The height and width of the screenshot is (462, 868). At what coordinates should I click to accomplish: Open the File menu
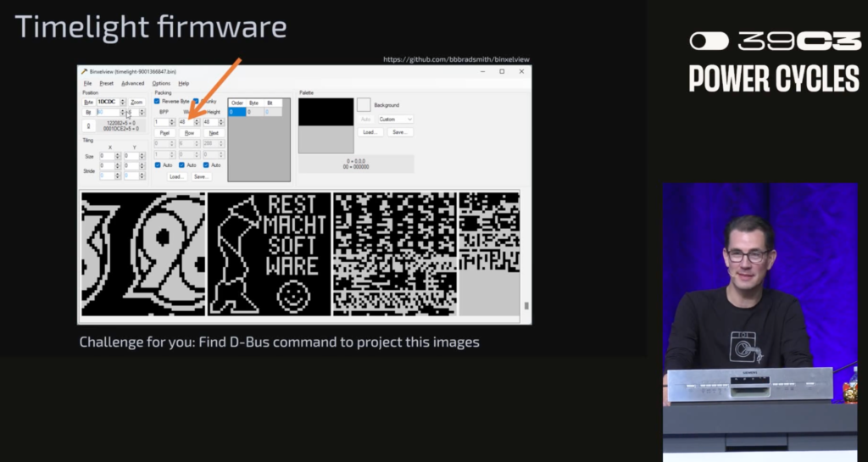coord(87,83)
